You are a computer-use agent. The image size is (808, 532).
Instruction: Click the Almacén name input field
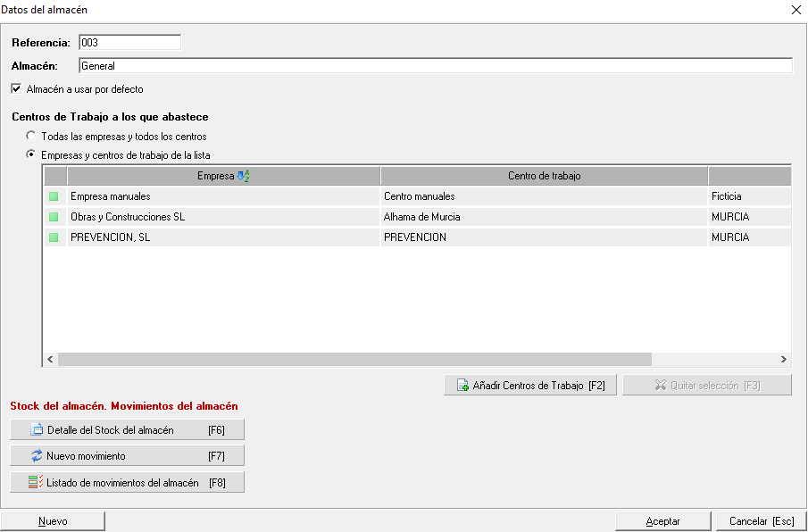pyautogui.click(x=436, y=66)
